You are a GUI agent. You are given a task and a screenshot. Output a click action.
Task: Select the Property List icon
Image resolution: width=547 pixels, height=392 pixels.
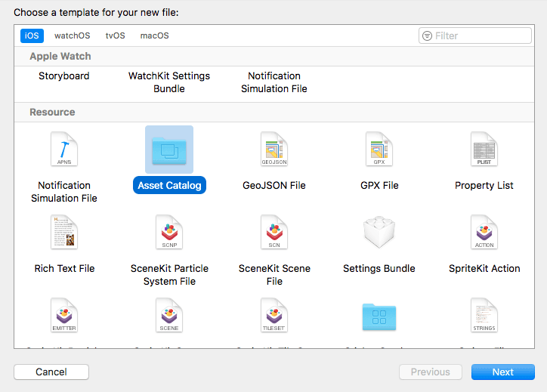tap(484, 150)
